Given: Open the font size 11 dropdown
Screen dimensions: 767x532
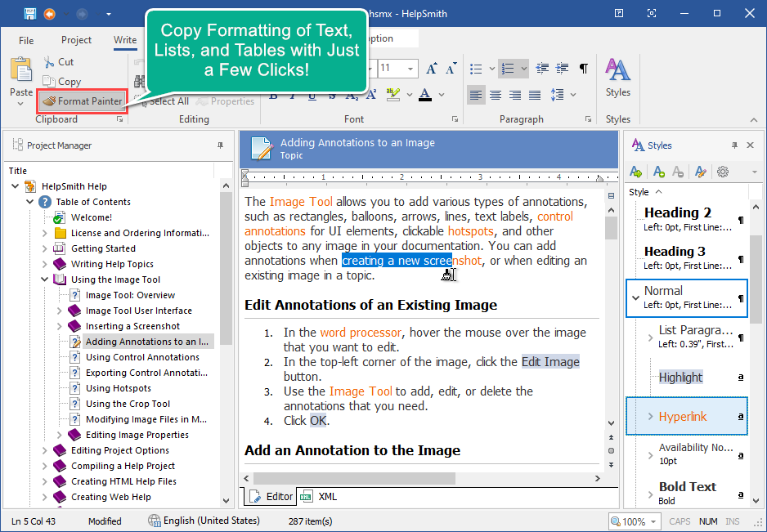Looking at the screenshot, I should [x=410, y=69].
